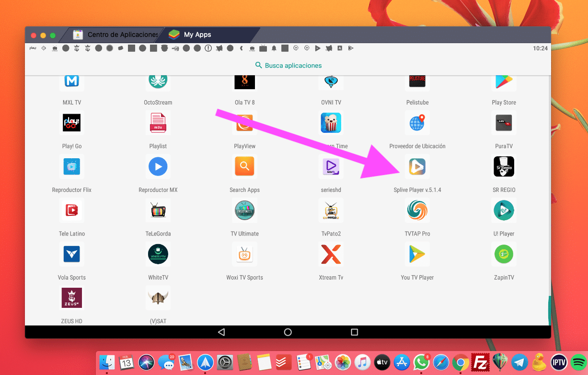Open Vola Sports

[71, 254]
